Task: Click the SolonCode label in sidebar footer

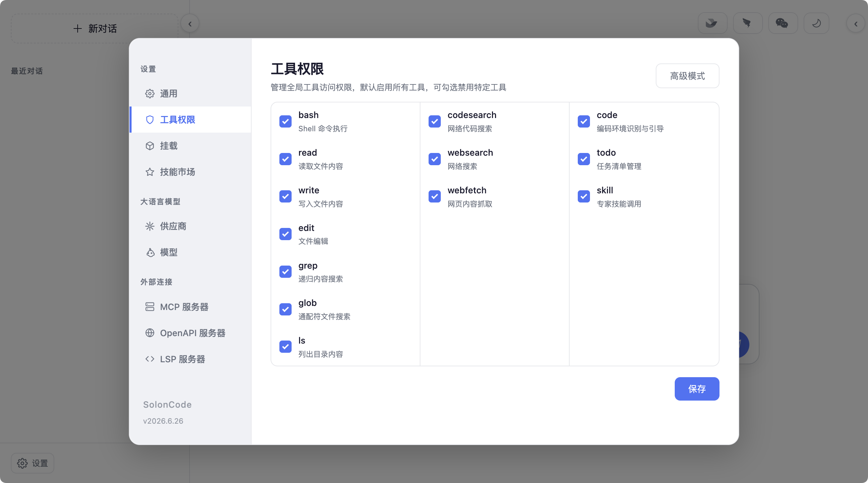Action: pyautogui.click(x=167, y=405)
